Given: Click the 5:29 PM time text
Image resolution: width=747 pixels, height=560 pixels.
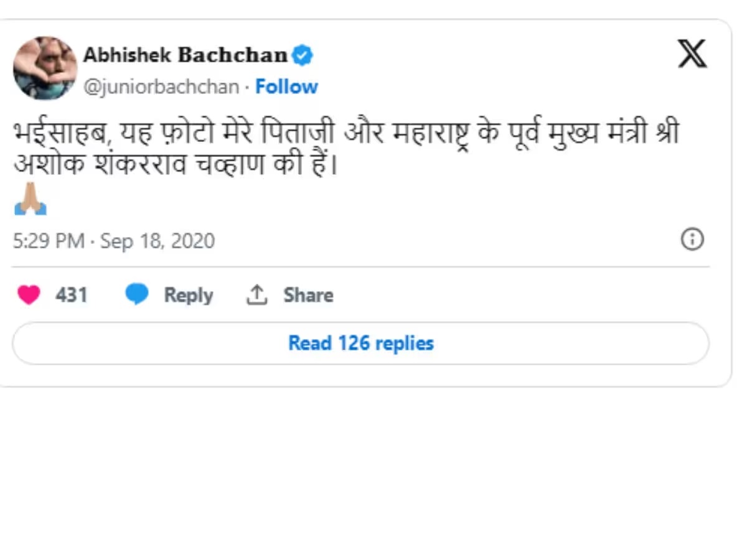Looking at the screenshot, I should pos(48,241).
